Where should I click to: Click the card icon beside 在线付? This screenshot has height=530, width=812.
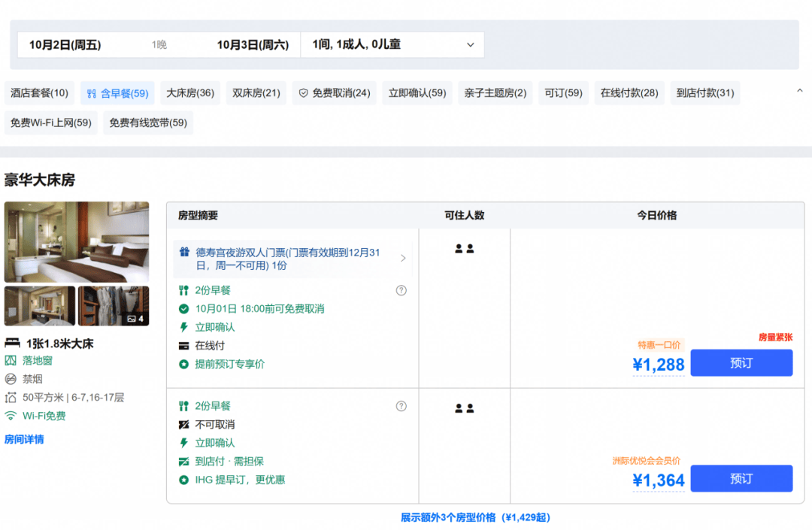(184, 346)
